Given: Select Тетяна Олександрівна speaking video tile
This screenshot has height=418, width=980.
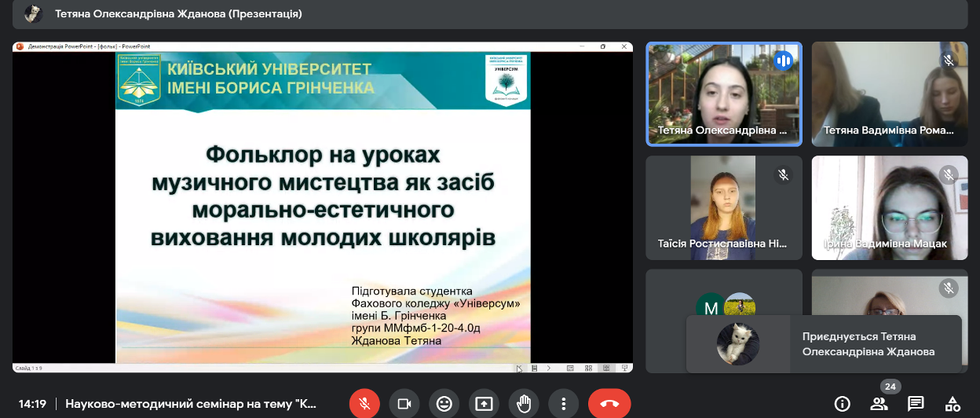Looking at the screenshot, I should [x=723, y=93].
